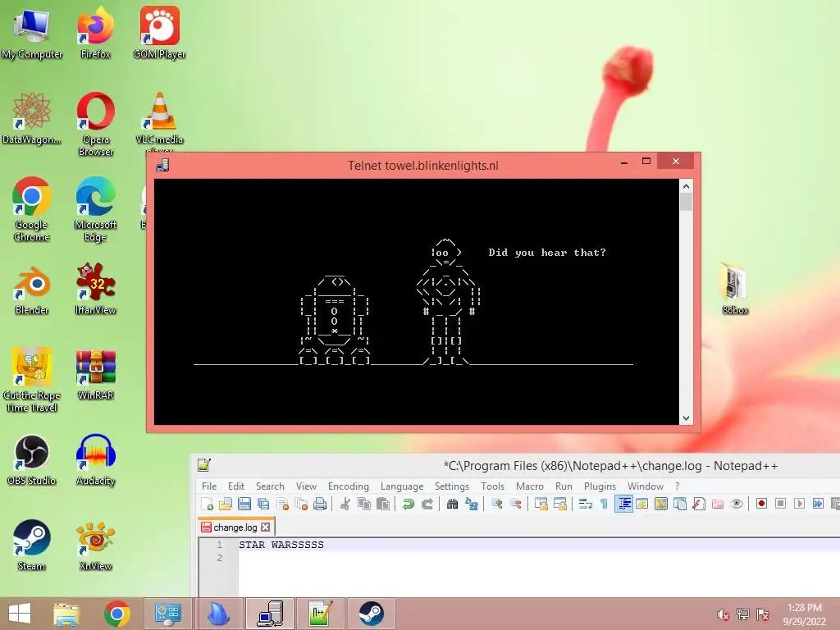The image size is (840, 630).
Task: Click Copy icon in Notepad++ toolbar
Action: [x=364, y=504]
